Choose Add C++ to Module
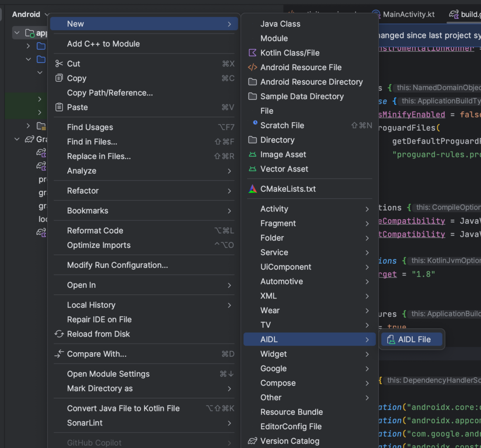The height and width of the screenshot is (448, 481). coord(103,44)
